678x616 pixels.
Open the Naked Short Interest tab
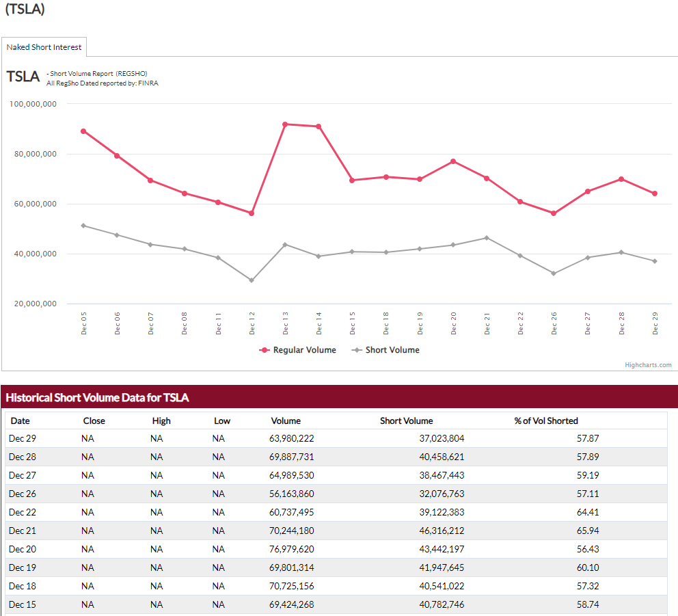tap(44, 46)
